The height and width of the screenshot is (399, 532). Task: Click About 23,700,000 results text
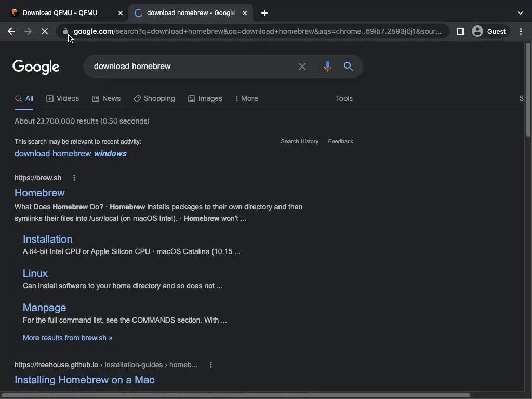tap(82, 121)
